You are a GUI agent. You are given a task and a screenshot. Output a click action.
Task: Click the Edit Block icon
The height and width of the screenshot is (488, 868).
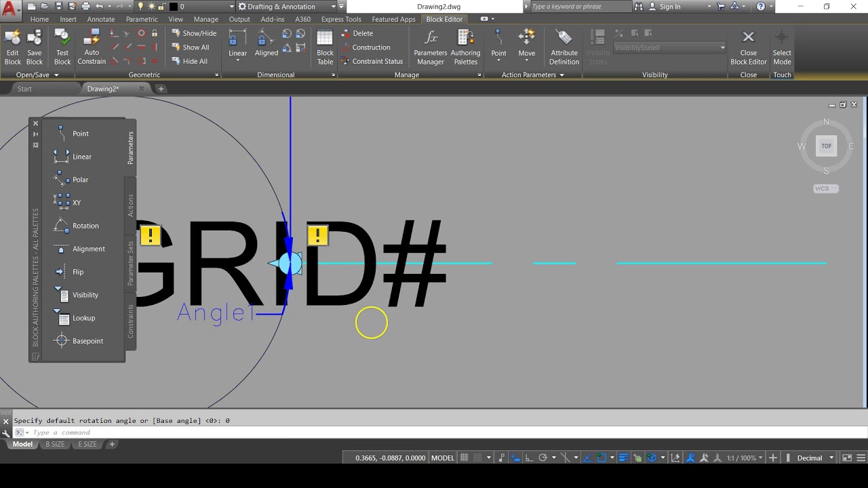(x=13, y=47)
